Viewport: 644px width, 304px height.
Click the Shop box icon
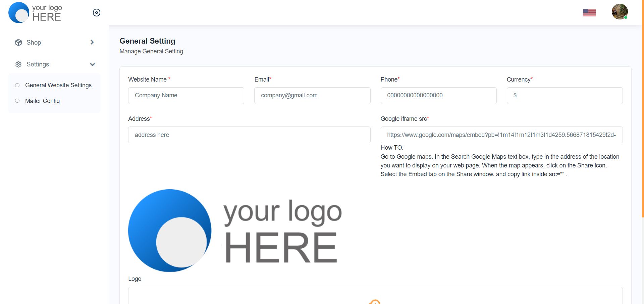pyautogui.click(x=18, y=42)
